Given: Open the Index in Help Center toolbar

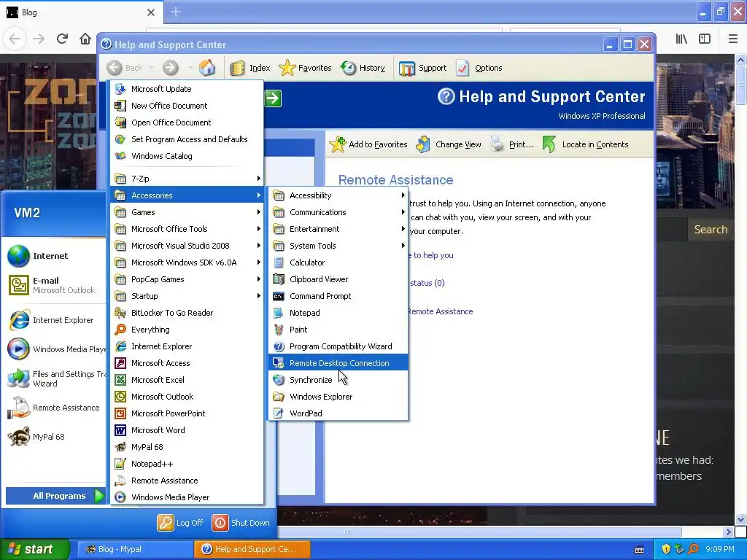Looking at the screenshot, I should (250, 68).
